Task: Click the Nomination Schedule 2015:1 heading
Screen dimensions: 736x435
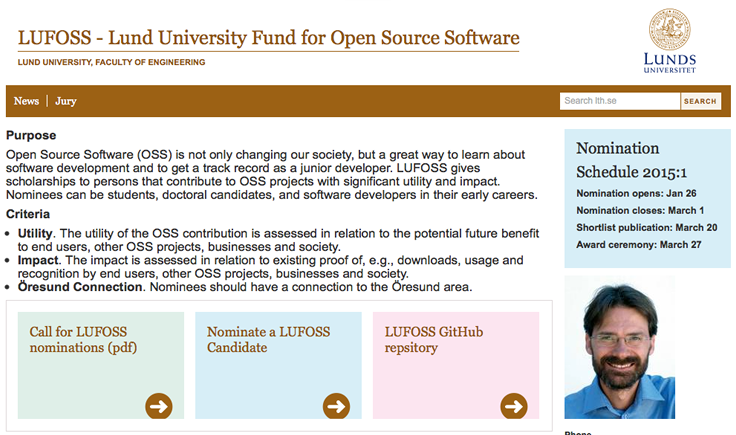Action: [x=631, y=160]
